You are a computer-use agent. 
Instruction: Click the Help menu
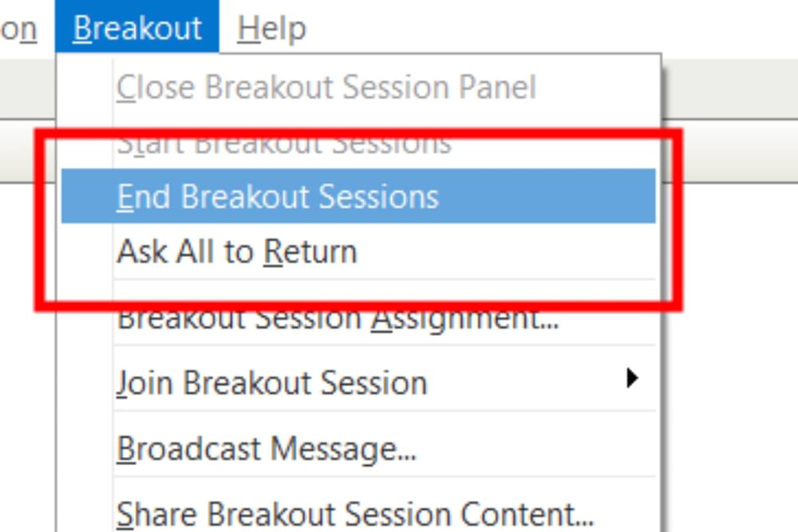[x=271, y=27]
